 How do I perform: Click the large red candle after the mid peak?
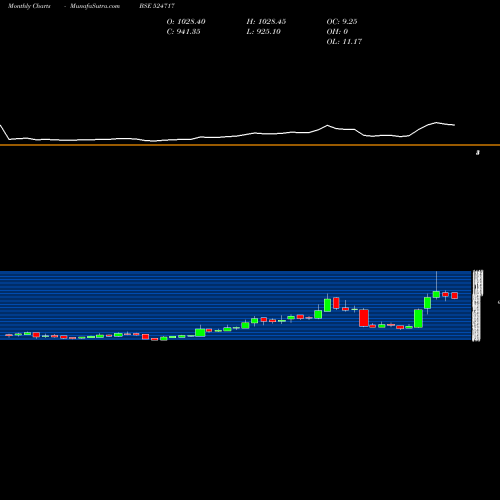364,318
